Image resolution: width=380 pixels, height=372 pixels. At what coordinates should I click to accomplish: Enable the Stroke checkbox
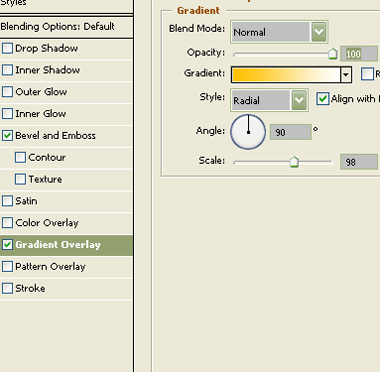(7, 288)
